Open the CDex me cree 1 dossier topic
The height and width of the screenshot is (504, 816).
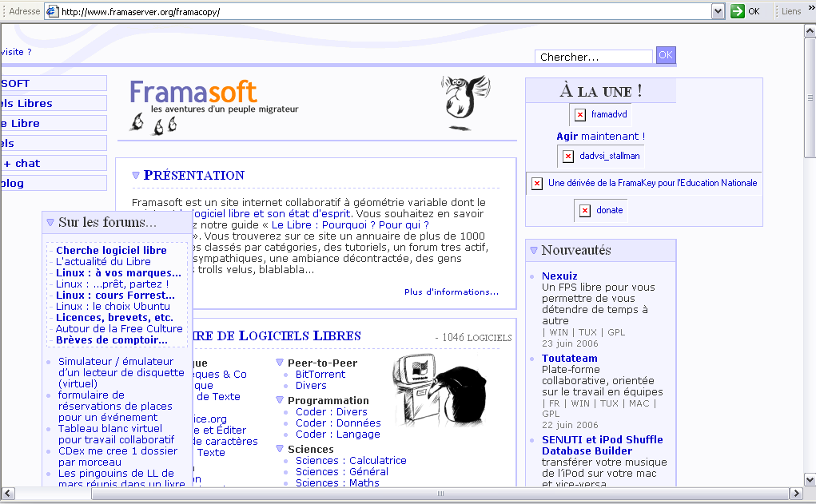[x=117, y=456]
